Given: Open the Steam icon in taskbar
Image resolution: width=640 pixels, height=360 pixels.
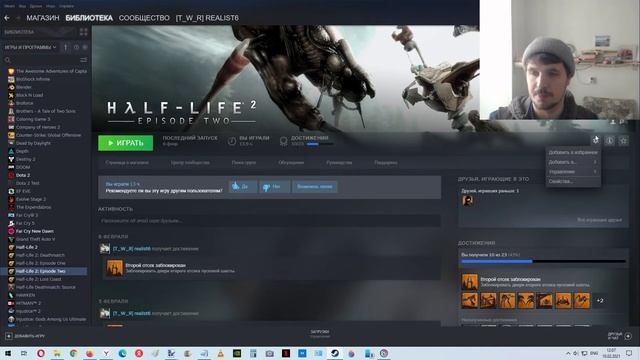Looking at the screenshot, I should pyautogui.click(x=335, y=353).
